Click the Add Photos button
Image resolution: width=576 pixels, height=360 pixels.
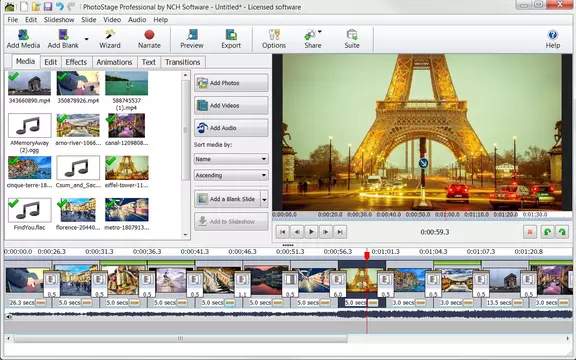231,83
